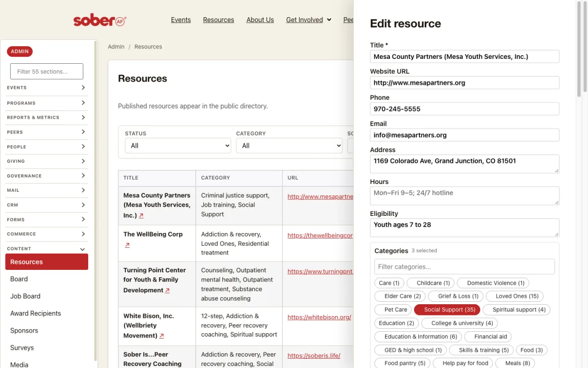Click the Sober AF logo
Image resolution: width=588 pixels, height=368 pixels.
tap(100, 20)
